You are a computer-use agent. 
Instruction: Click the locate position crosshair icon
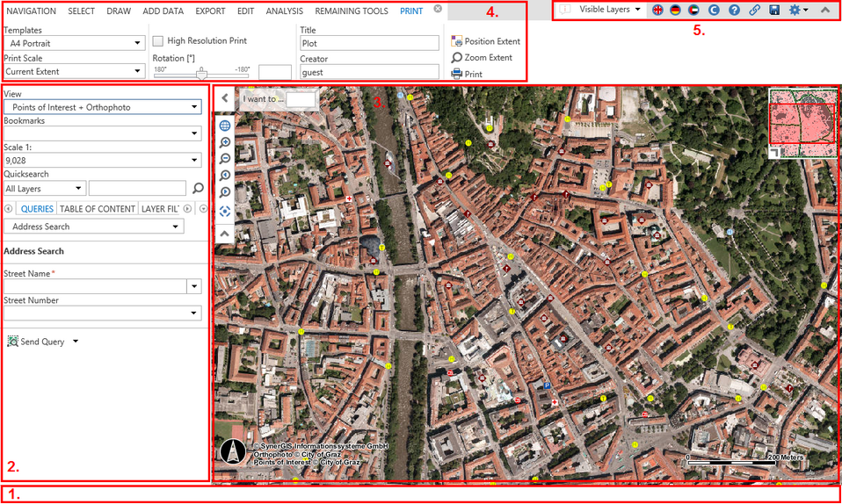coord(225,211)
